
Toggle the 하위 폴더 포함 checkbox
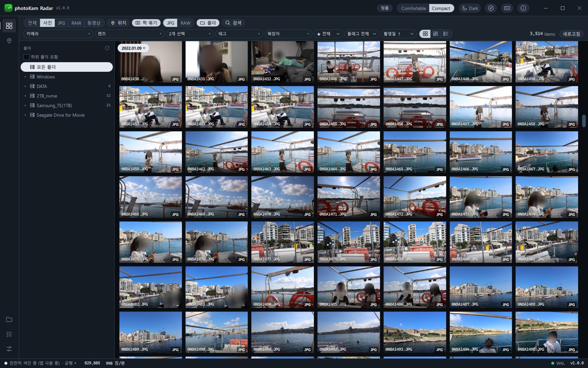point(26,57)
